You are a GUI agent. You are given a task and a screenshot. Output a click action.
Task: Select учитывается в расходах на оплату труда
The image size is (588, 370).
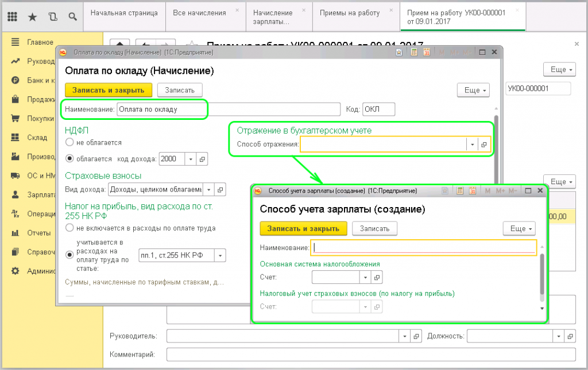coord(69,255)
